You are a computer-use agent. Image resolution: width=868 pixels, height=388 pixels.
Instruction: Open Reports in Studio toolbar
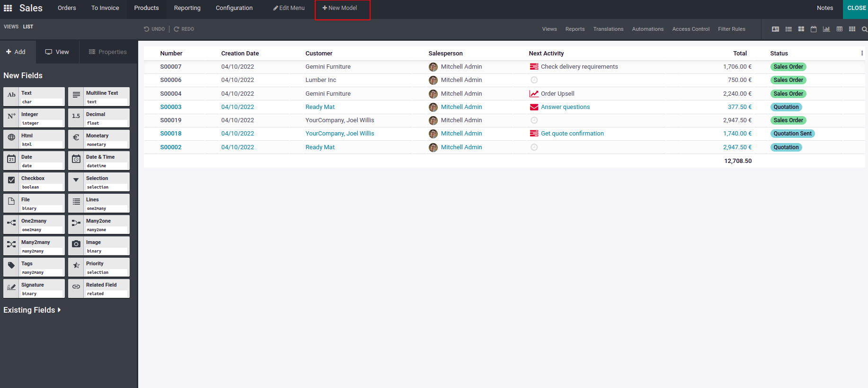click(575, 29)
